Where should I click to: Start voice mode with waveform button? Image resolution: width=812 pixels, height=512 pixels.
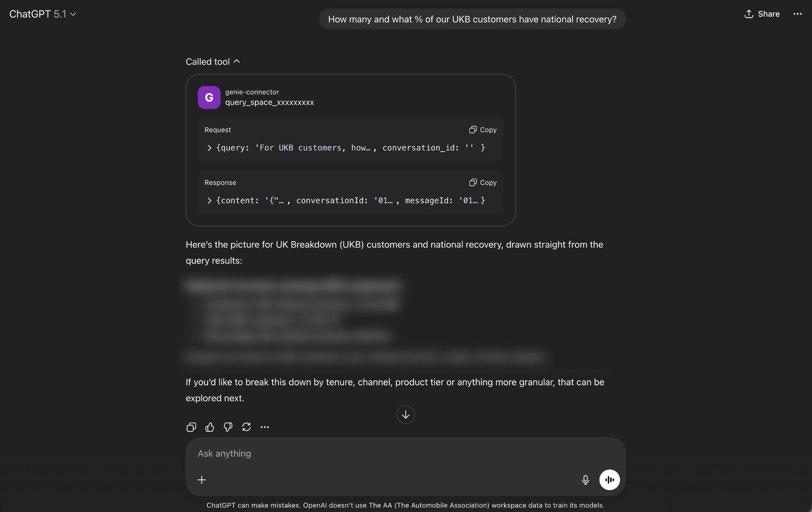point(609,480)
